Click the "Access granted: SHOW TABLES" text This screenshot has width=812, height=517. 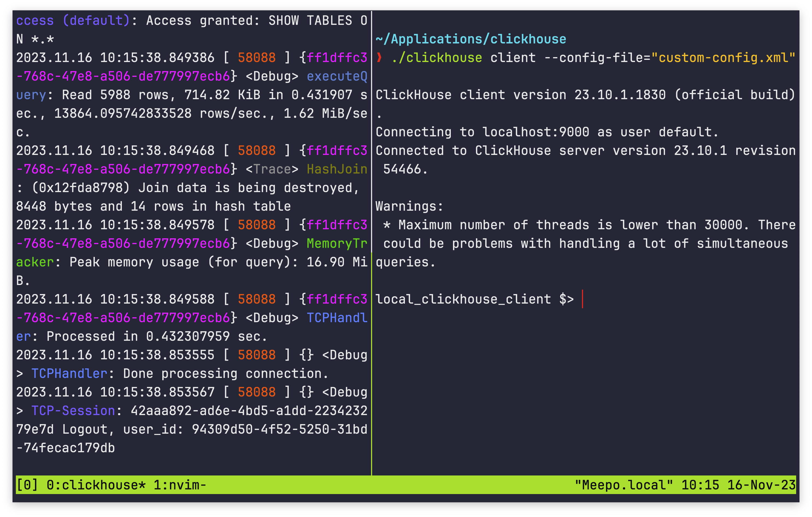coord(249,20)
